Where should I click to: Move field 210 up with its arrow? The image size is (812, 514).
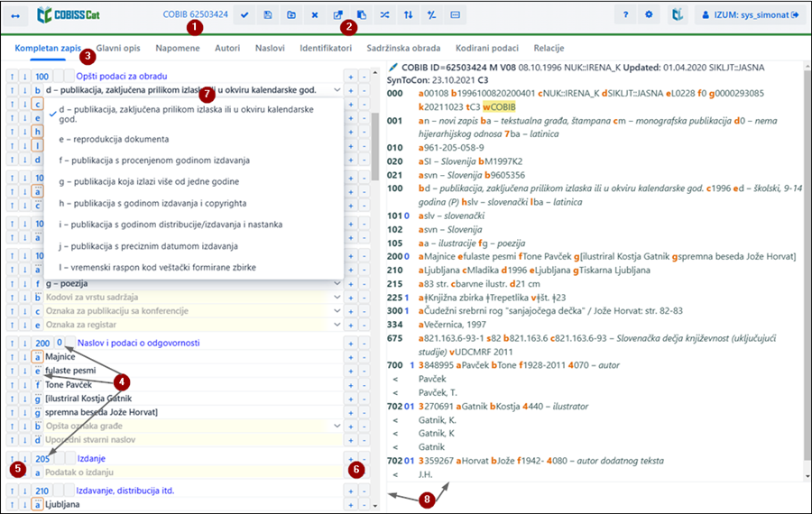pos(13,491)
